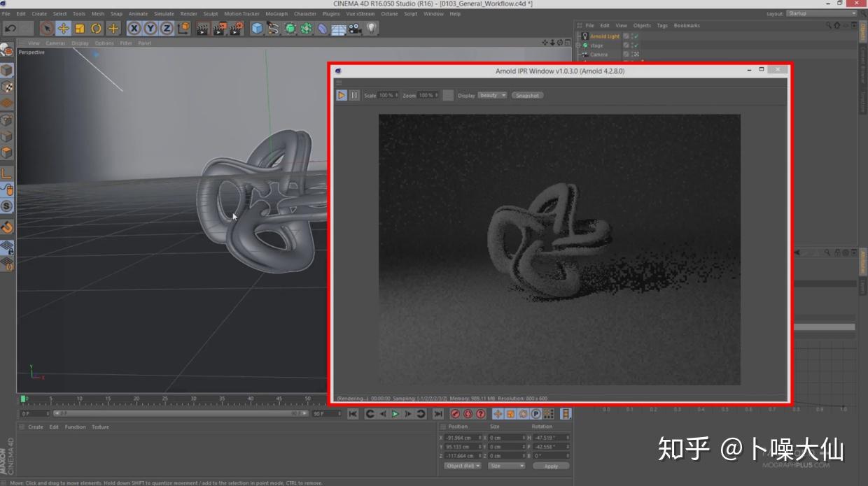Toggle the X axis lock
Image resolution: width=868 pixels, height=486 pixels.
tap(136, 28)
